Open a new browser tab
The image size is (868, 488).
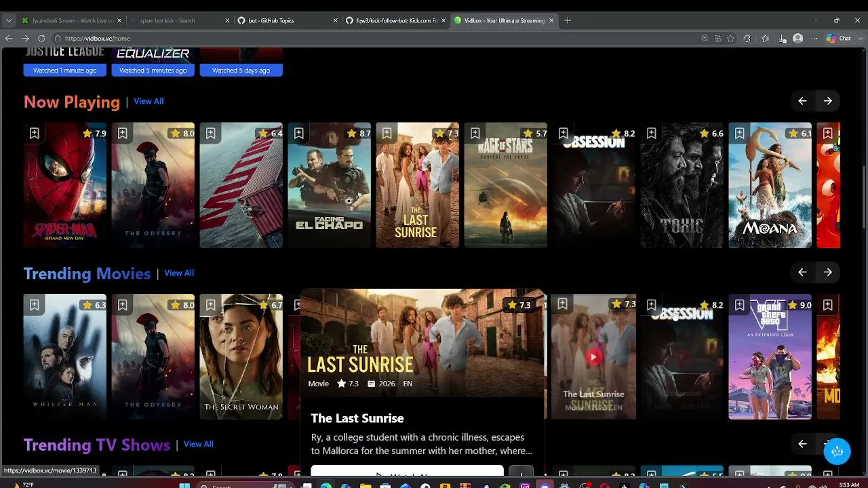click(x=568, y=20)
